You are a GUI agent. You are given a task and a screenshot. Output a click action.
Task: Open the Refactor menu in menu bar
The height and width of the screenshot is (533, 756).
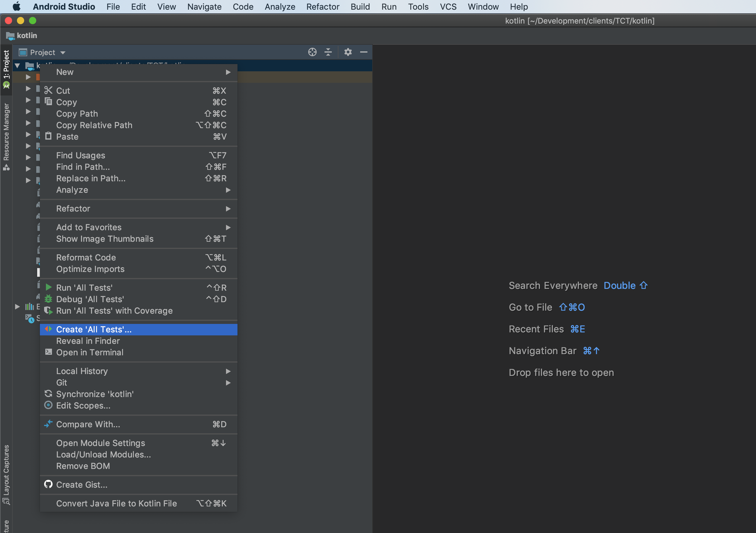point(323,7)
